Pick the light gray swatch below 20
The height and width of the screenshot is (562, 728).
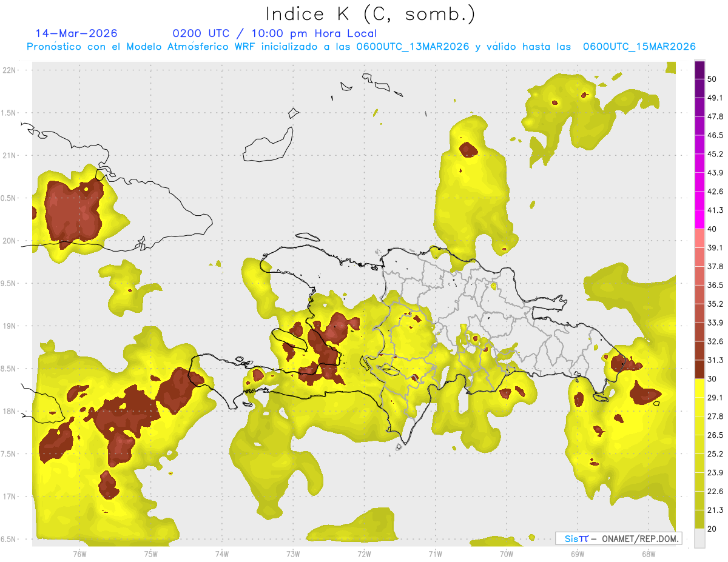699,538
